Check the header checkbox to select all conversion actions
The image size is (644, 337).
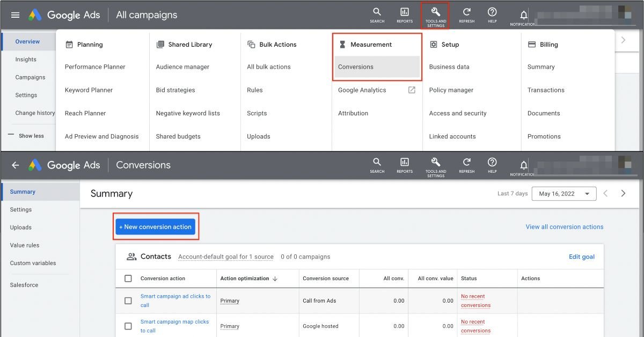click(127, 279)
